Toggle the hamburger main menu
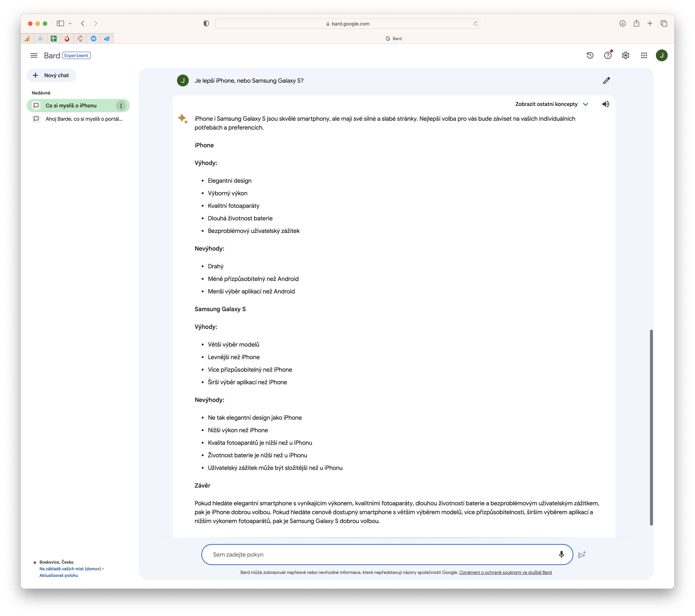Screen dimensions: 695x616 coord(34,55)
